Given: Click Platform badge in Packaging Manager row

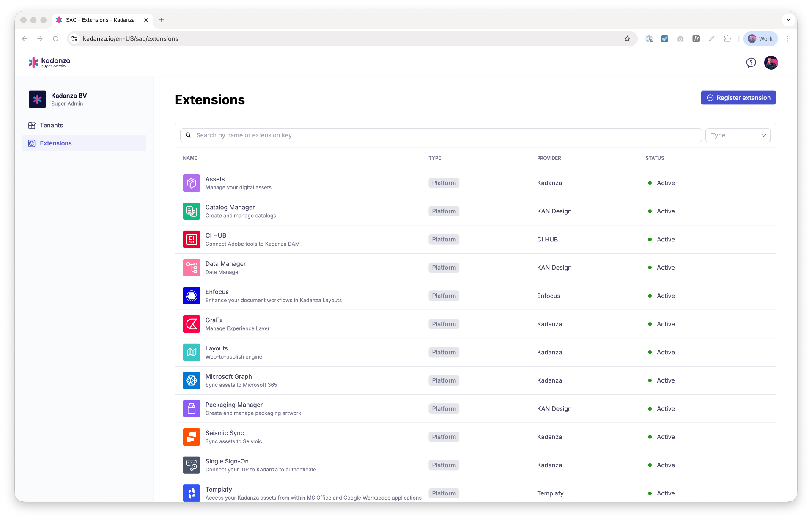Looking at the screenshot, I should point(444,409).
